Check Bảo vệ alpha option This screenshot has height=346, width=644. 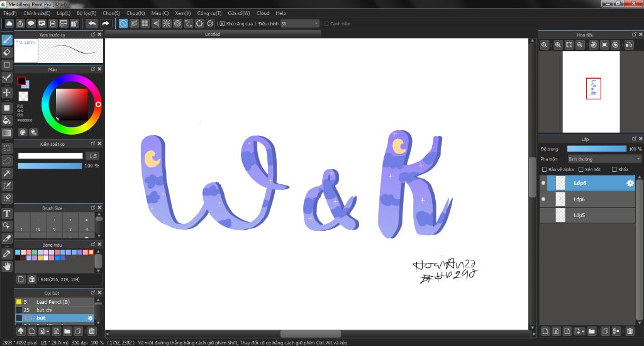pos(544,169)
